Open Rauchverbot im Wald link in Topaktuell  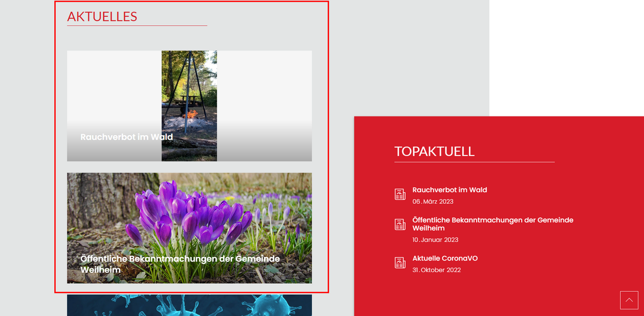[450, 190]
